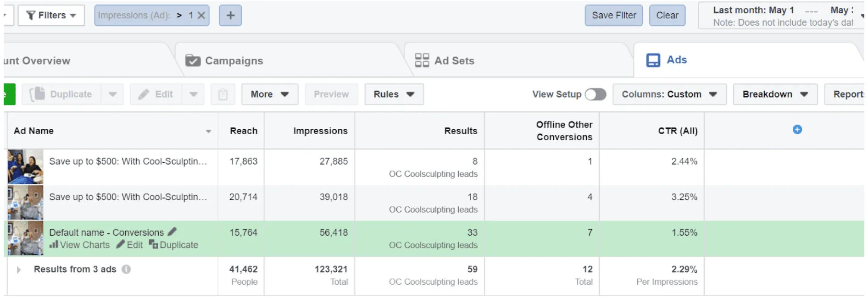
Task: Click thumbnail of first Cool-Sculpting ad
Action: click(x=25, y=166)
